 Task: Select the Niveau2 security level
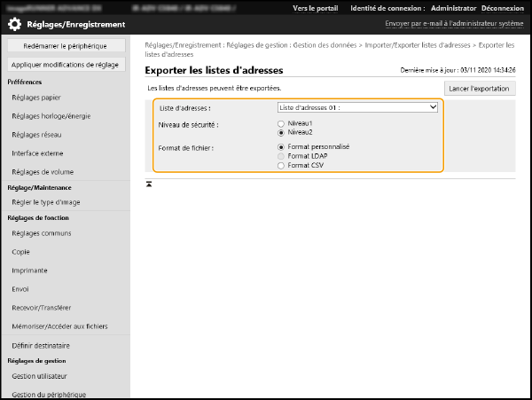point(281,131)
